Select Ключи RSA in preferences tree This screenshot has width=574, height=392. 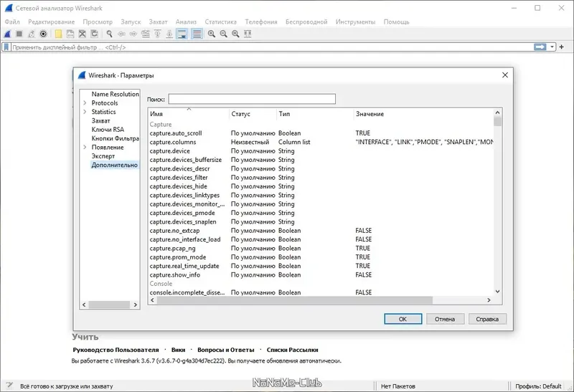108,130
